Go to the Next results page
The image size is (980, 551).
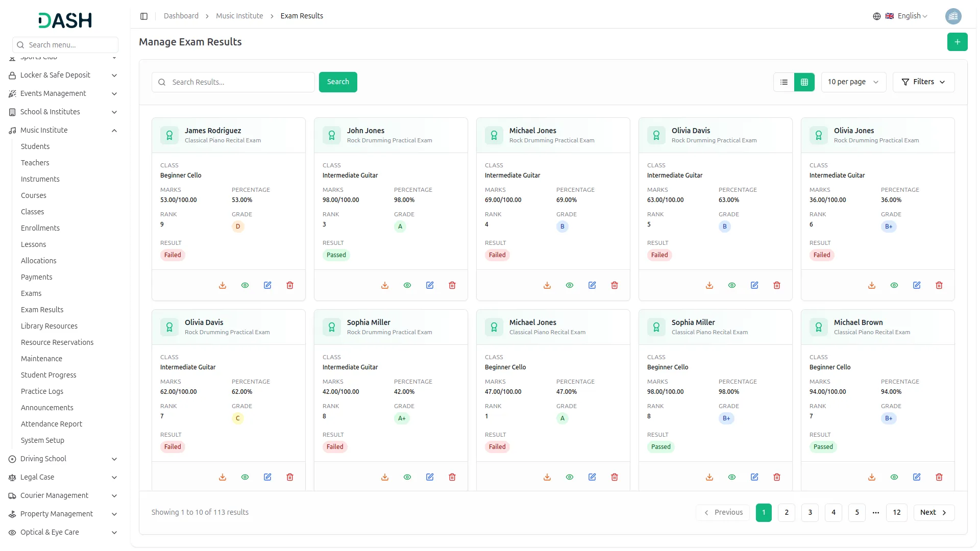click(x=934, y=512)
